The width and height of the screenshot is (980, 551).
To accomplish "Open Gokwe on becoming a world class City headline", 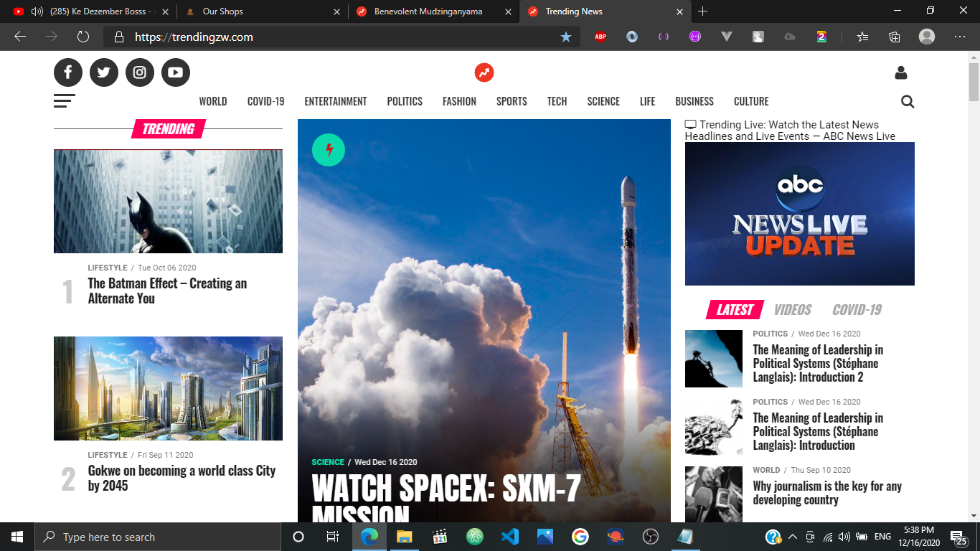I will tap(182, 478).
